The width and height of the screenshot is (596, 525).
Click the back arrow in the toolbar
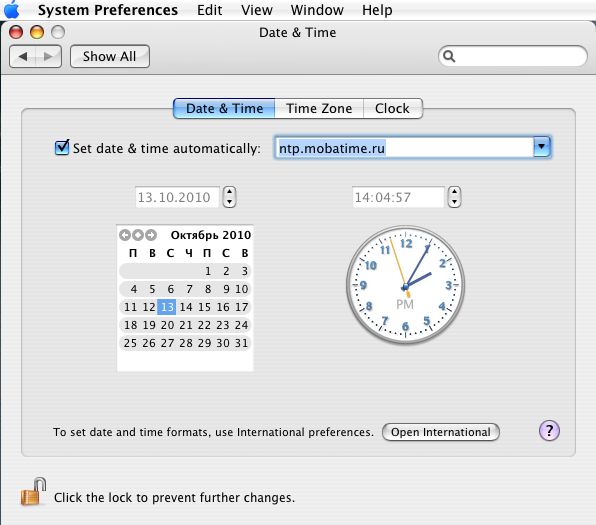click(23, 57)
